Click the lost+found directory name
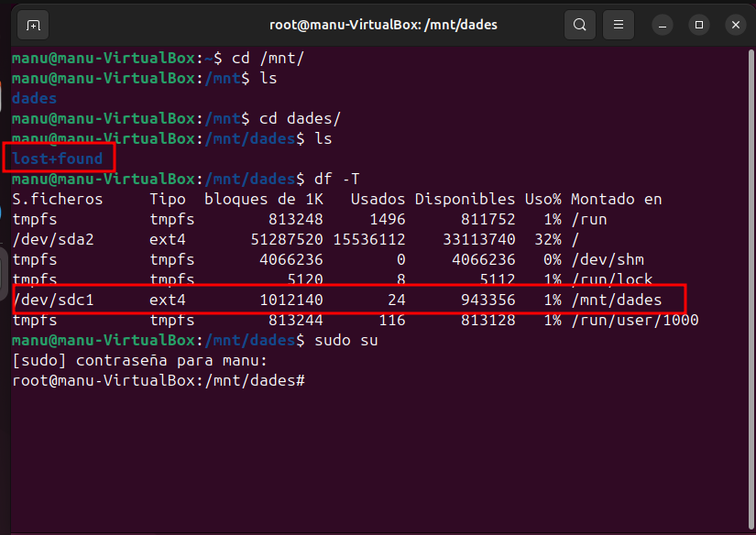Screen dimensions: 756x535 (57, 158)
